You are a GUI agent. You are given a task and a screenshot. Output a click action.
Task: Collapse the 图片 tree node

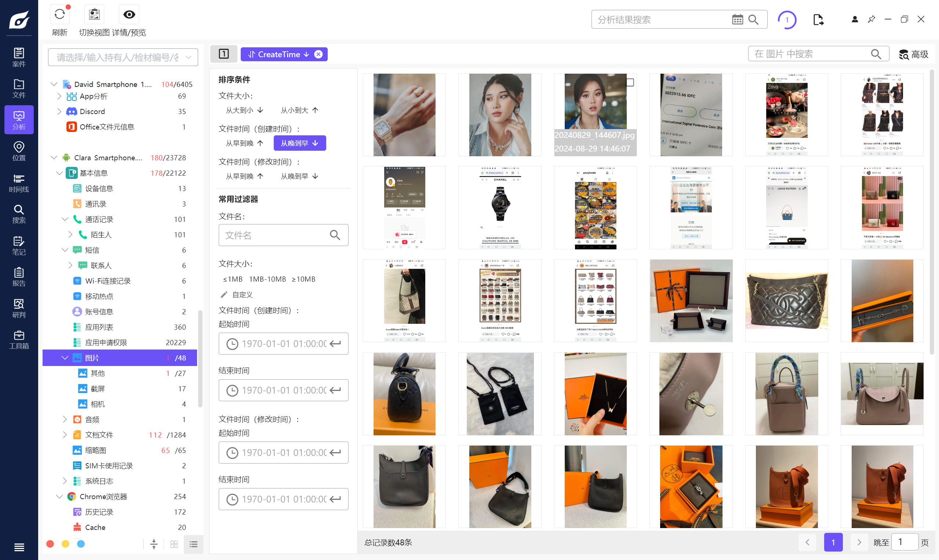(65, 358)
